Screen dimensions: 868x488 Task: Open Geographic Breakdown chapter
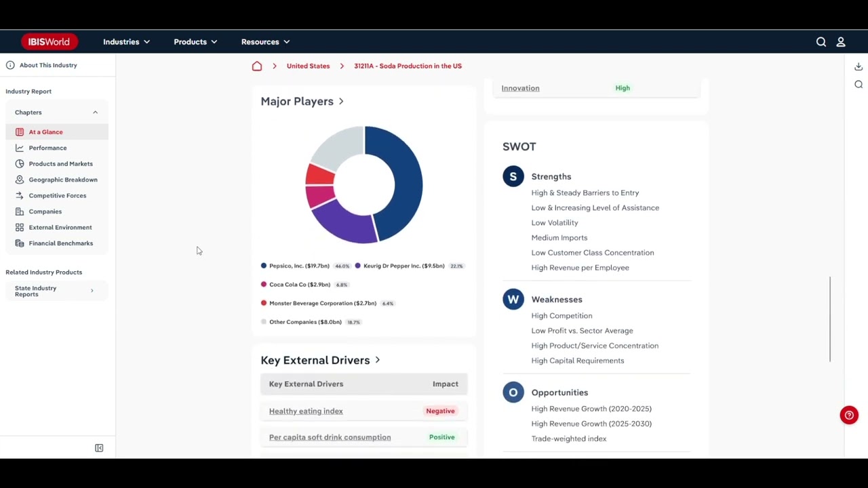63,180
